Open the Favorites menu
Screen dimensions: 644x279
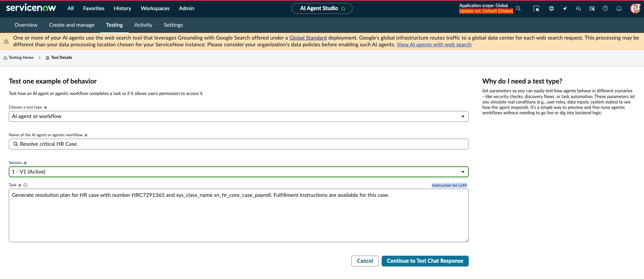click(x=94, y=8)
